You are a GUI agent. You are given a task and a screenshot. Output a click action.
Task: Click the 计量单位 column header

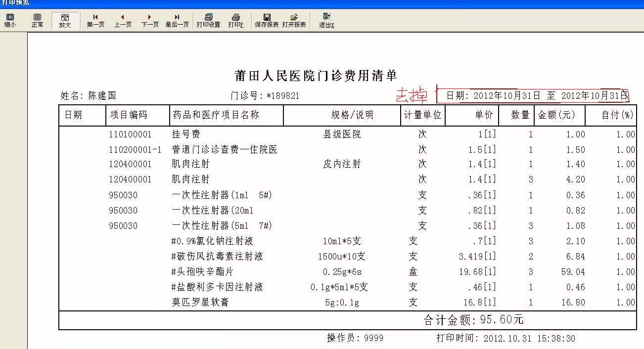pos(422,115)
